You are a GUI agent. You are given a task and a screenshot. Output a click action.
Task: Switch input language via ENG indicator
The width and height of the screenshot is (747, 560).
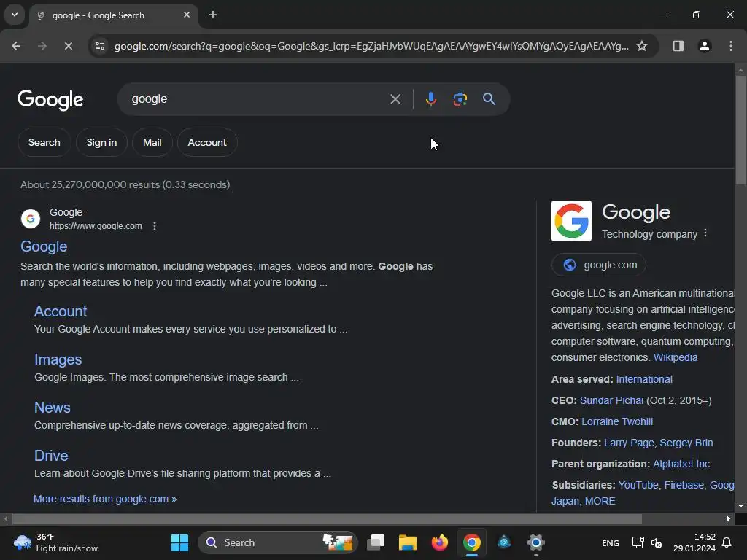pyautogui.click(x=611, y=542)
